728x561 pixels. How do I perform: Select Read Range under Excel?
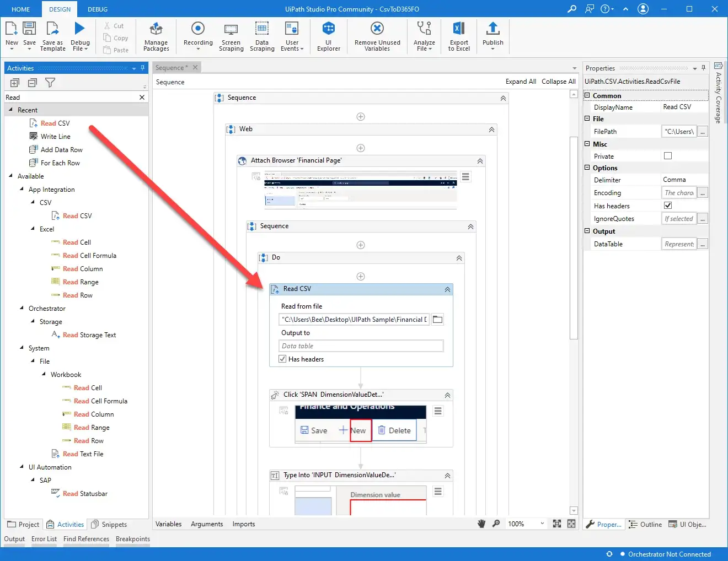[x=81, y=282]
